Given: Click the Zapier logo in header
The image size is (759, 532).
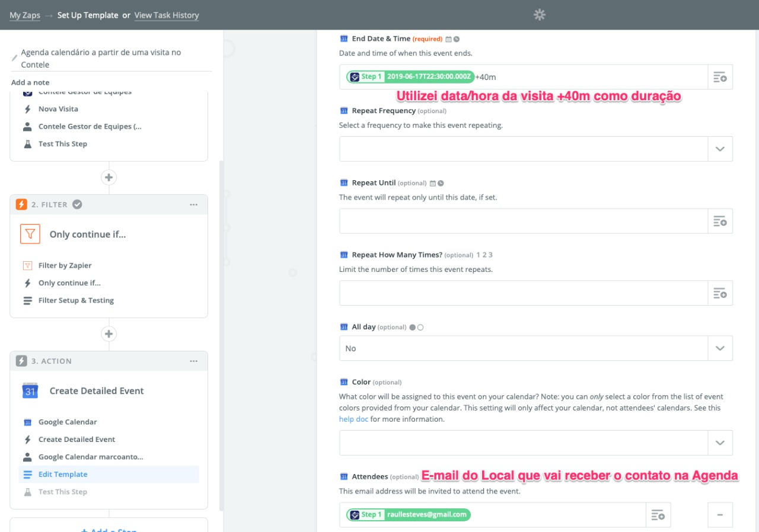Looking at the screenshot, I should click(x=539, y=15).
